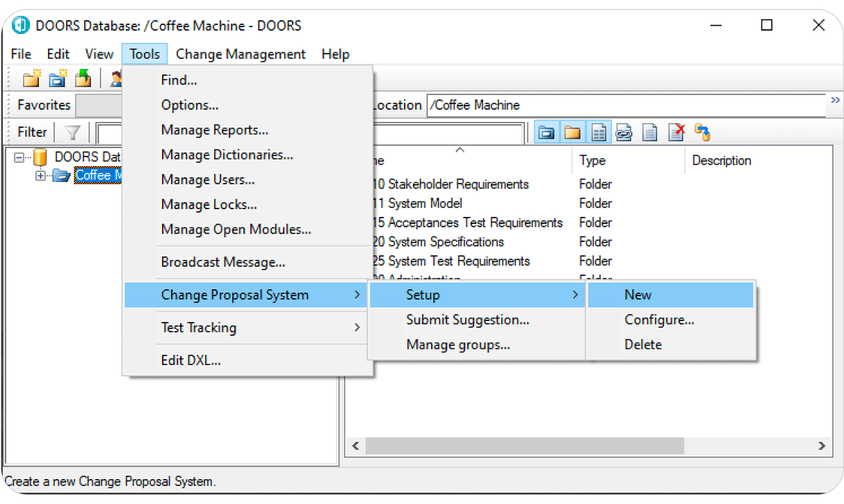The height and width of the screenshot is (504, 844).
Task: Open Submit Suggestion menu entry
Action: click(467, 320)
